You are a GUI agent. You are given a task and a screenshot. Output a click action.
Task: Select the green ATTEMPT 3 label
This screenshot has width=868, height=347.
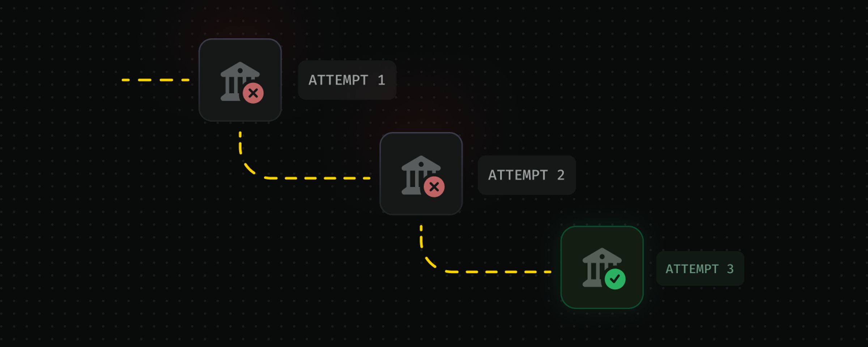point(700,269)
